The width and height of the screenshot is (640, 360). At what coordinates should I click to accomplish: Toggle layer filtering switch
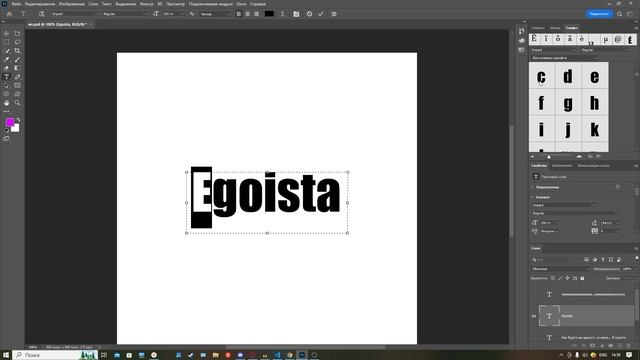coord(636,258)
